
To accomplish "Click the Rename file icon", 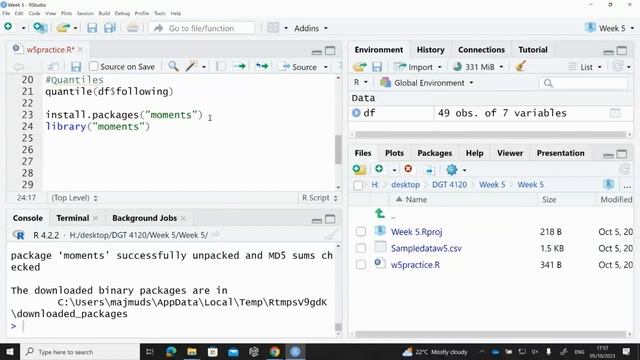I will pos(429,170).
